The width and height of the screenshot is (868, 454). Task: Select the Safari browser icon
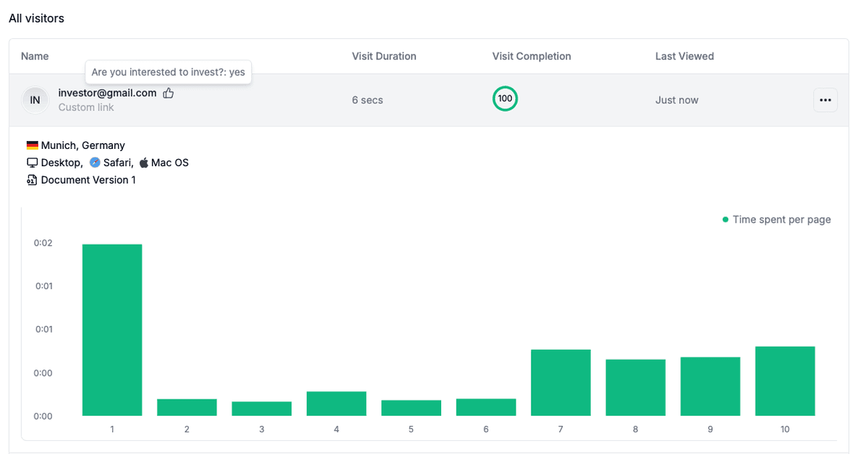pos(95,162)
